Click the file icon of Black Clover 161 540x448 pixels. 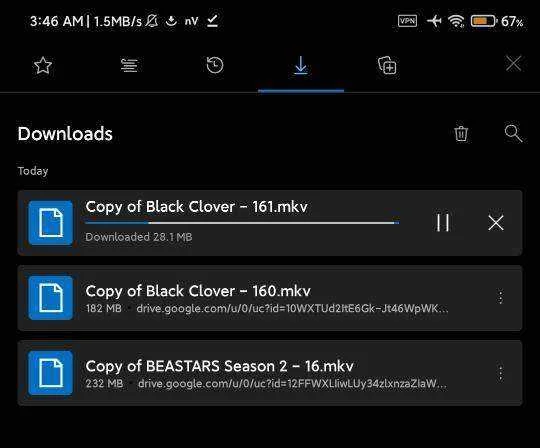51,223
